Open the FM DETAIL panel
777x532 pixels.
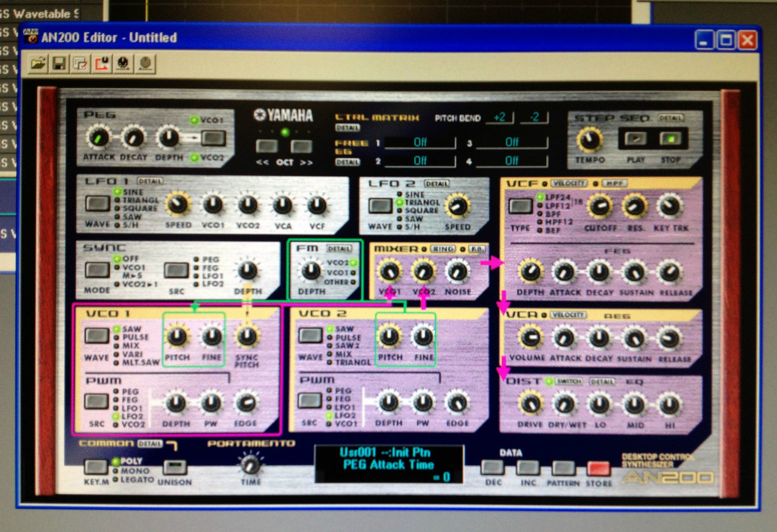340,249
